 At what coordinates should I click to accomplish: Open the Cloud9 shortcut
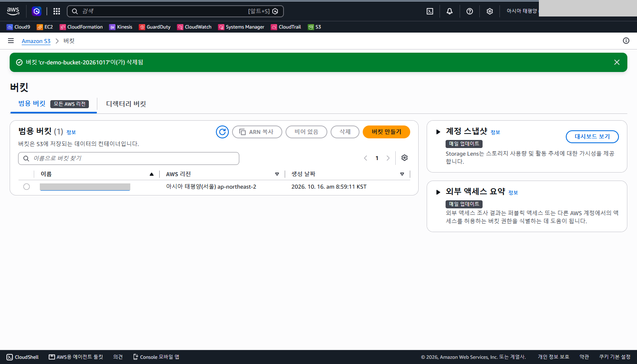click(x=18, y=27)
